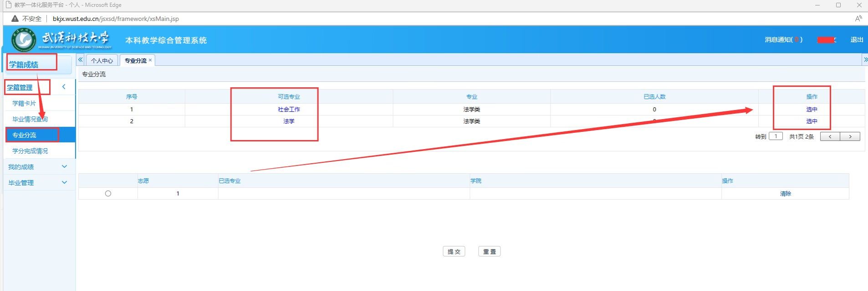Open the read aloud icon in address bar
The image size is (868, 291).
tap(858, 19)
